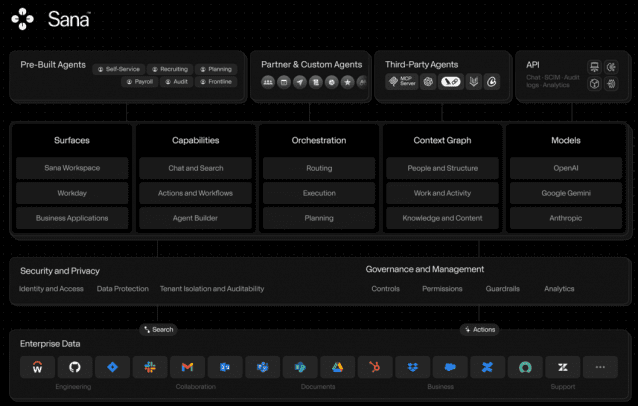Click the "Support" category label
This screenshot has width=638, height=406.
563,387
